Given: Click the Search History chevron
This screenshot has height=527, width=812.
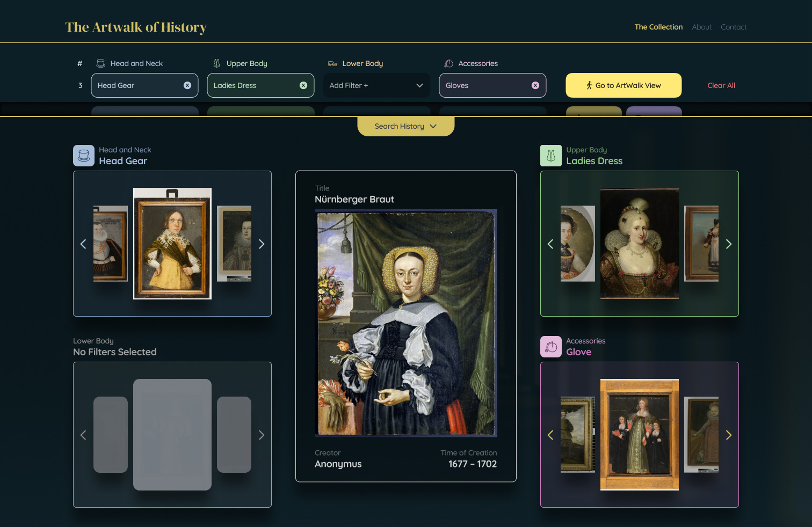Looking at the screenshot, I should tap(433, 126).
